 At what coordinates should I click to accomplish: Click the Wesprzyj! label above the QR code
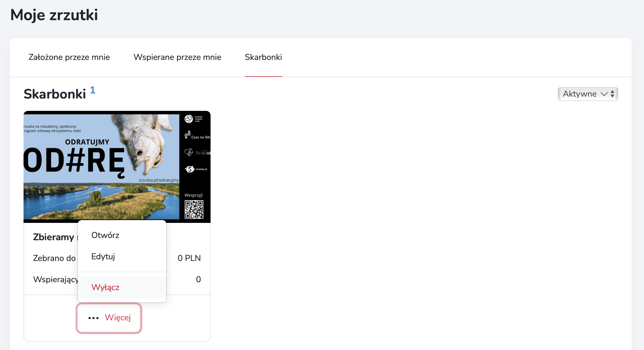click(x=193, y=195)
